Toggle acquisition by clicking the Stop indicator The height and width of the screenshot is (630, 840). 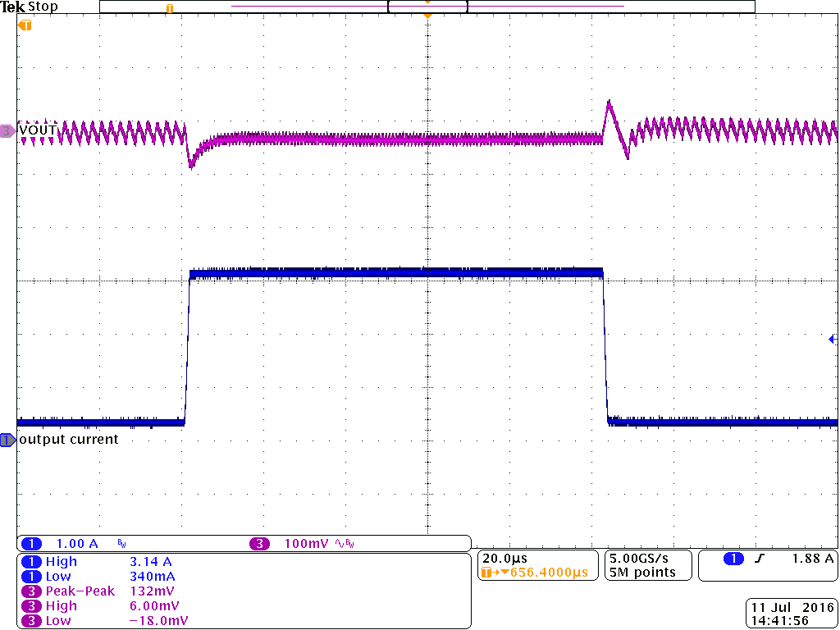click(x=42, y=6)
